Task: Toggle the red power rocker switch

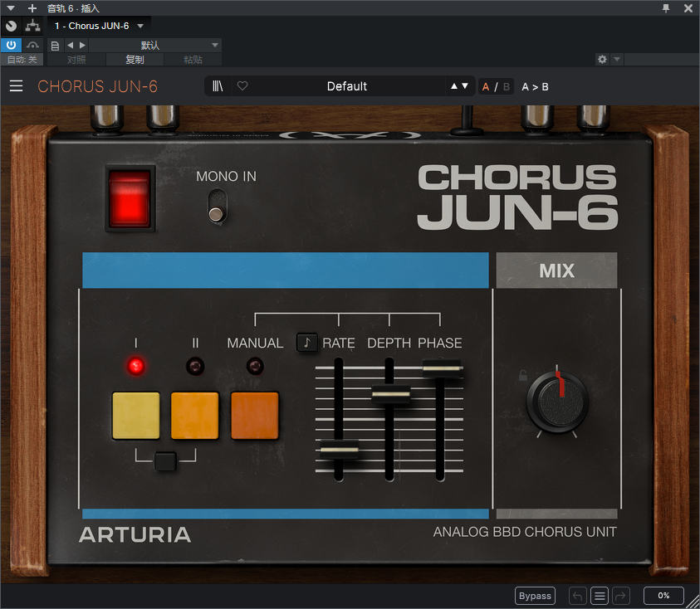Action: point(130,198)
